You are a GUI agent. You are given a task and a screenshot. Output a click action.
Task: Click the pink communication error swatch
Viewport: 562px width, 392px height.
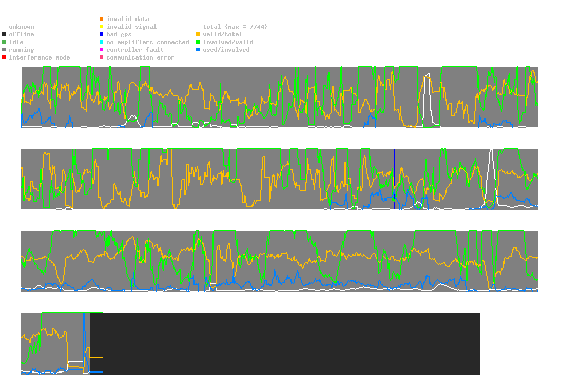[x=102, y=57]
